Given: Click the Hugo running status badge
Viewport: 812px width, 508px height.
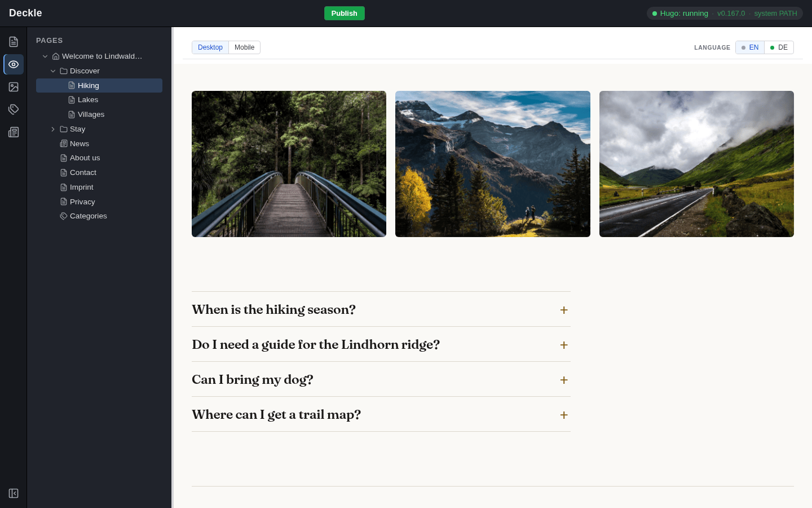Looking at the screenshot, I should (x=725, y=14).
